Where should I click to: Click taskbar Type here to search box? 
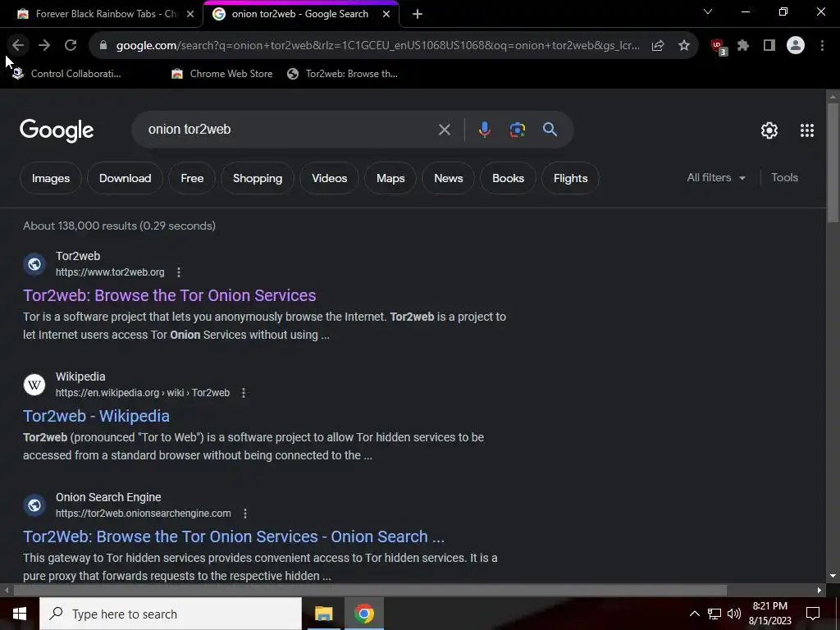pos(171,614)
